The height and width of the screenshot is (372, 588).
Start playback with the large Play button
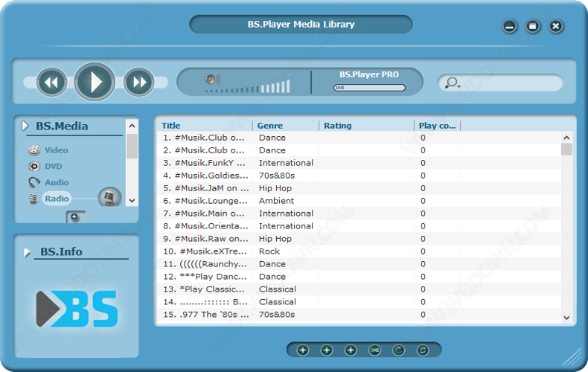point(95,82)
